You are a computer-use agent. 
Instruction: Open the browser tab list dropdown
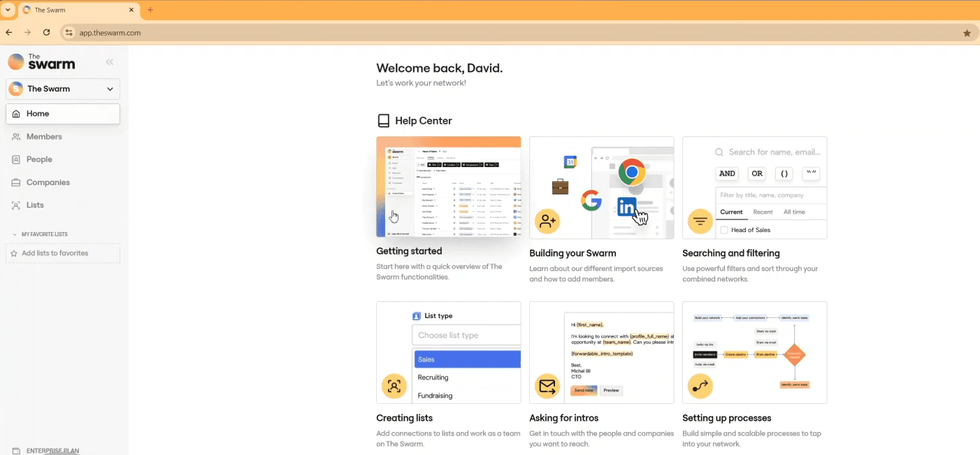[x=8, y=10]
